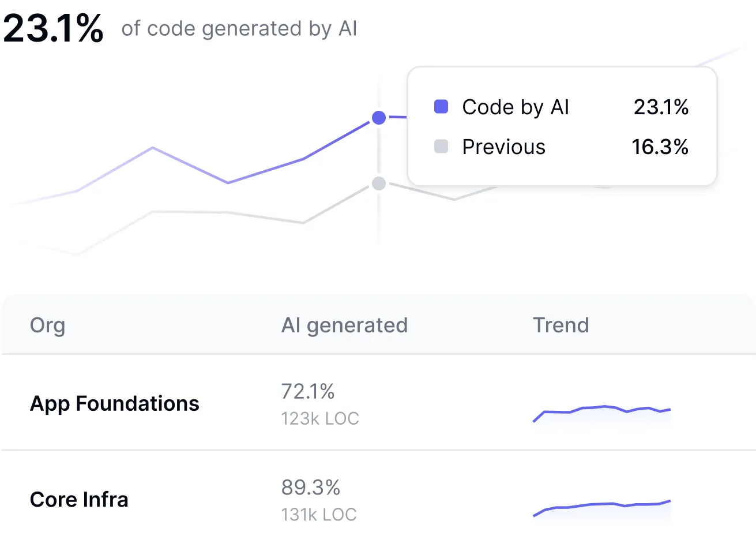Sort by the AI generated column header

click(344, 325)
